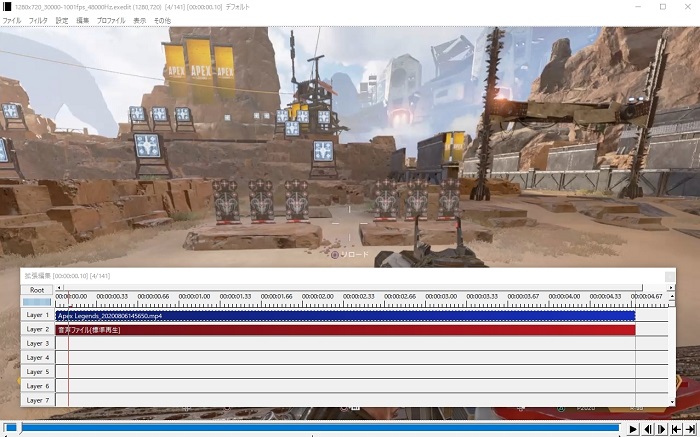Open the 編集 menu
The height and width of the screenshot is (437, 700).
tap(83, 21)
